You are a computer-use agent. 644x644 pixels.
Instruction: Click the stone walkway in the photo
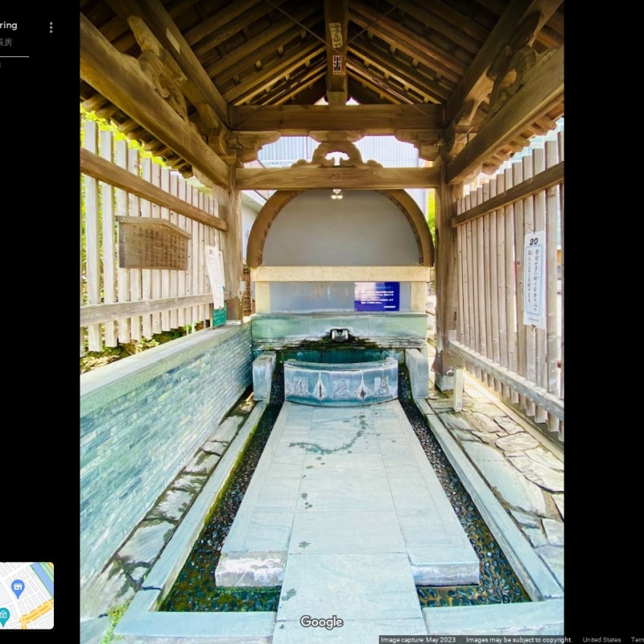pos(346,491)
